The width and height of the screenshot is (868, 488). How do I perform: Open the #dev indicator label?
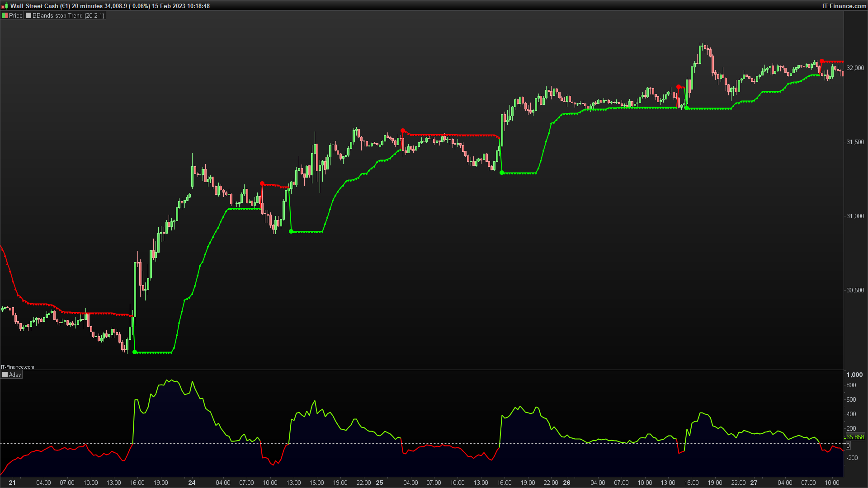coord(15,375)
